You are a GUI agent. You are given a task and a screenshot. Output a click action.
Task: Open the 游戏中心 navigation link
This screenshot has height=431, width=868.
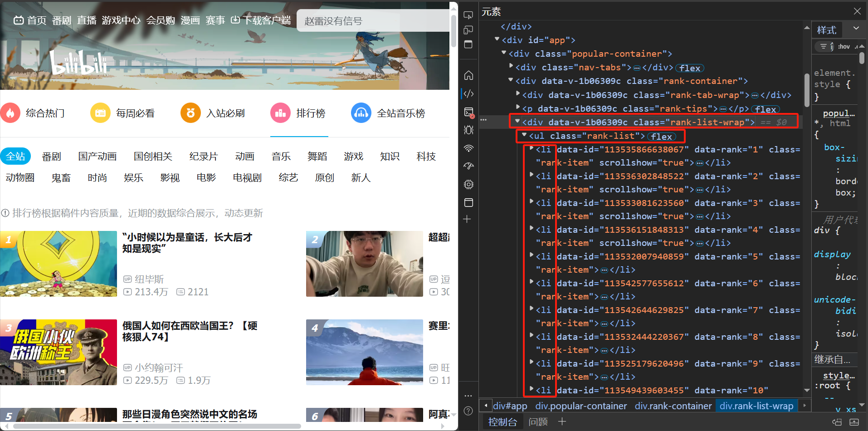(121, 20)
